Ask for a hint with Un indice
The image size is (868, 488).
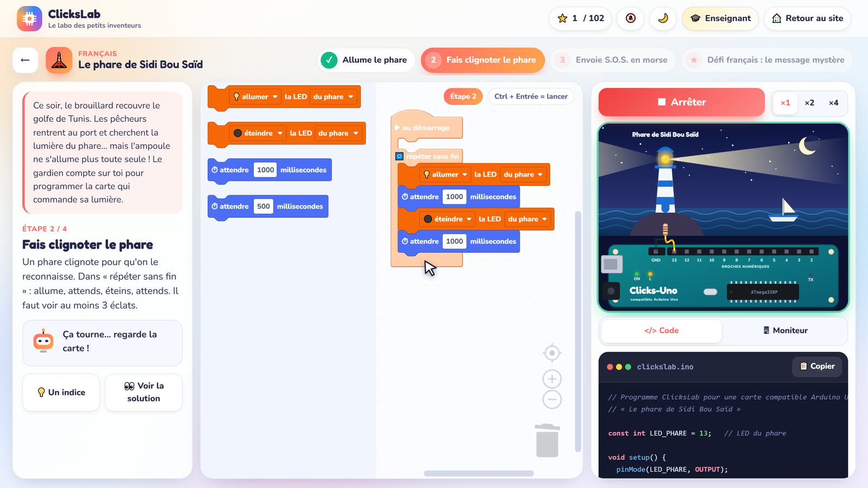coord(61,393)
